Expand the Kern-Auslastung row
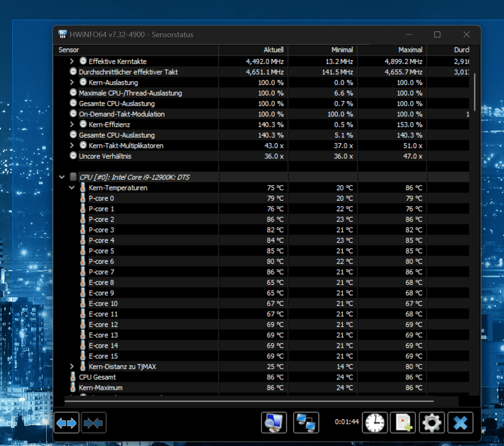 click(x=72, y=82)
